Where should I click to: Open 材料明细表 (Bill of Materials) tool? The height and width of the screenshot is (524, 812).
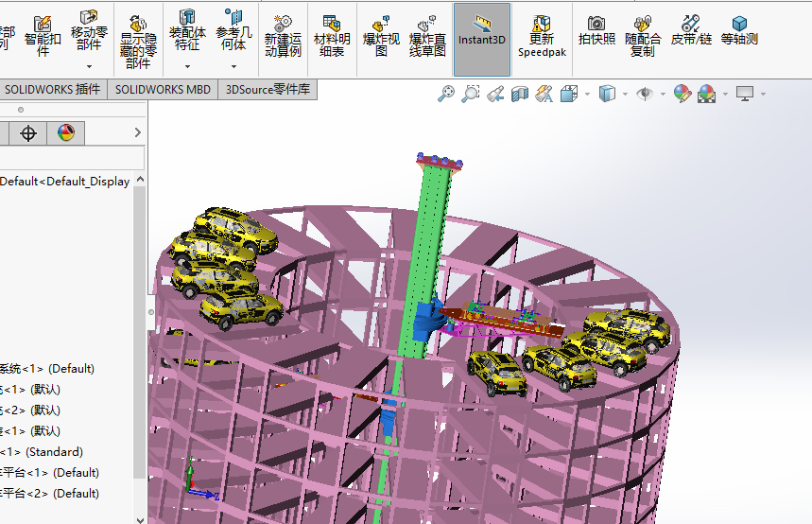[332, 36]
